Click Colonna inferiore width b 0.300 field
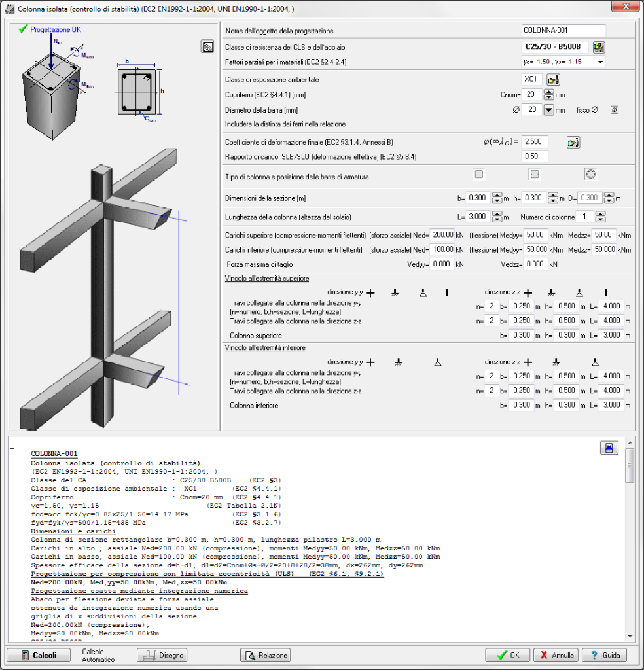Image resolution: width=644 pixels, height=670 pixels. (x=522, y=404)
